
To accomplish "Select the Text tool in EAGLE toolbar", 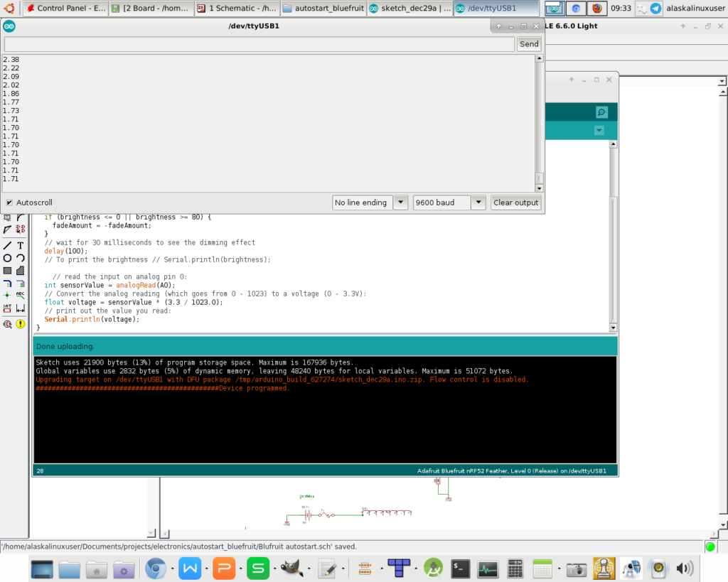I will coord(21,245).
